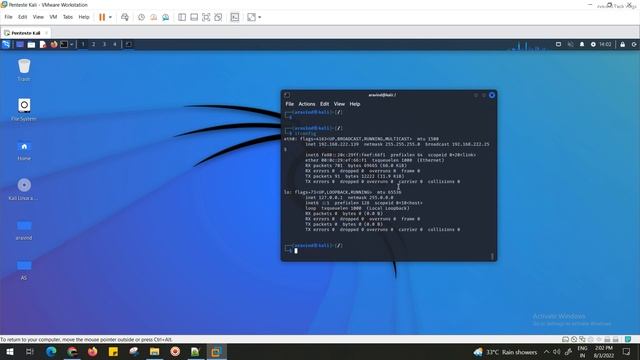Click the Kali clock showing 14:02
This screenshot has width=640, height=360.
coord(605,44)
